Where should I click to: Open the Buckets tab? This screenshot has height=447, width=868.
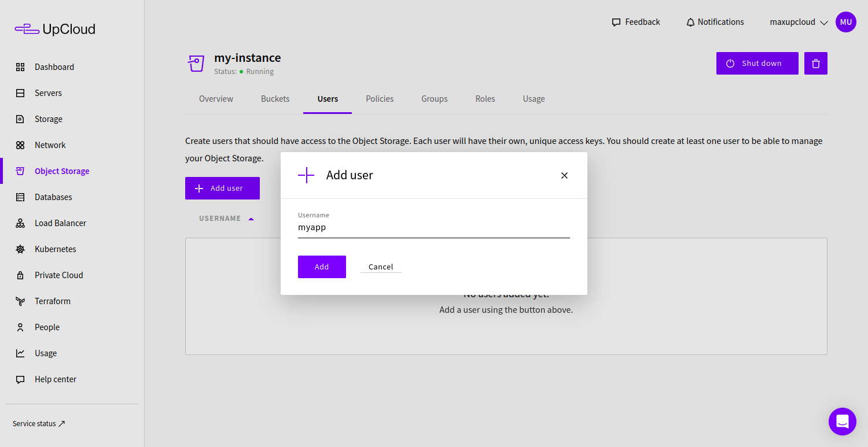(x=275, y=99)
